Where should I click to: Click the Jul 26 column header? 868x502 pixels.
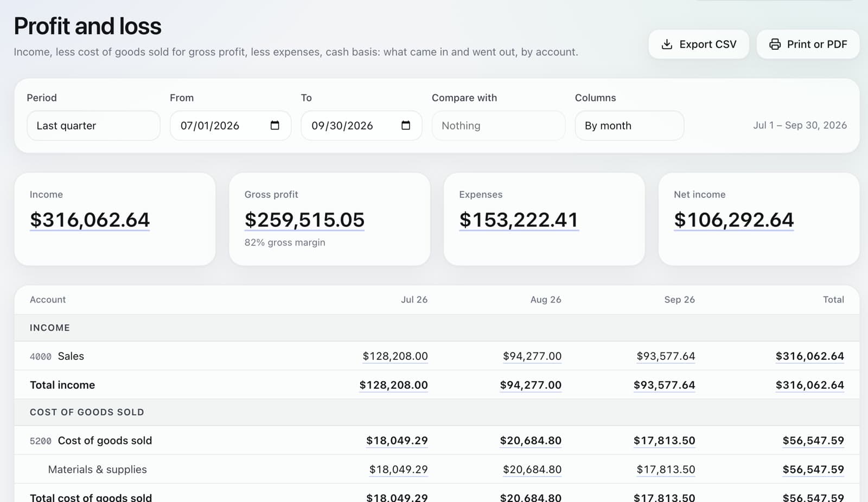(414, 300)
